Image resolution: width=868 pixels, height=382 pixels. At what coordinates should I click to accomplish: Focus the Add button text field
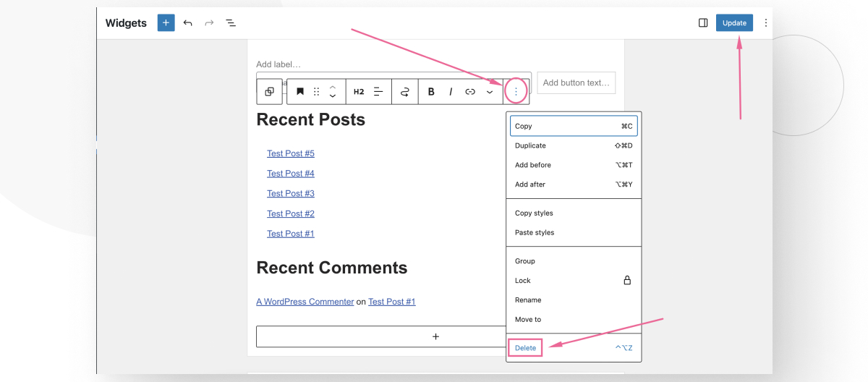click(576, 82)
